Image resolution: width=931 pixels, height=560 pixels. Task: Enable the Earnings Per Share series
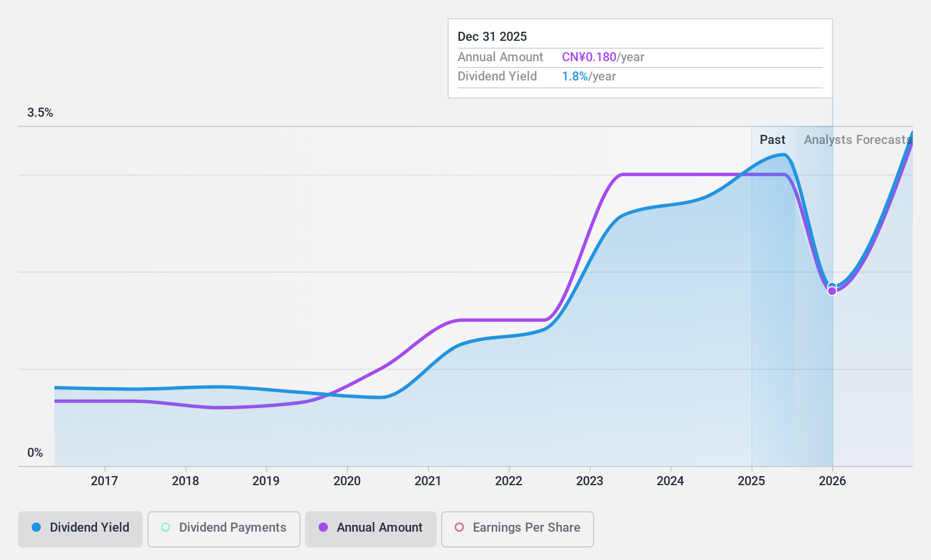[517, 529]
